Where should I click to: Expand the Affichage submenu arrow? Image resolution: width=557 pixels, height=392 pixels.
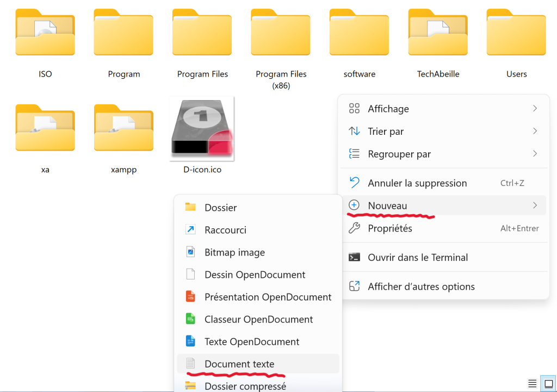(535, 109)
